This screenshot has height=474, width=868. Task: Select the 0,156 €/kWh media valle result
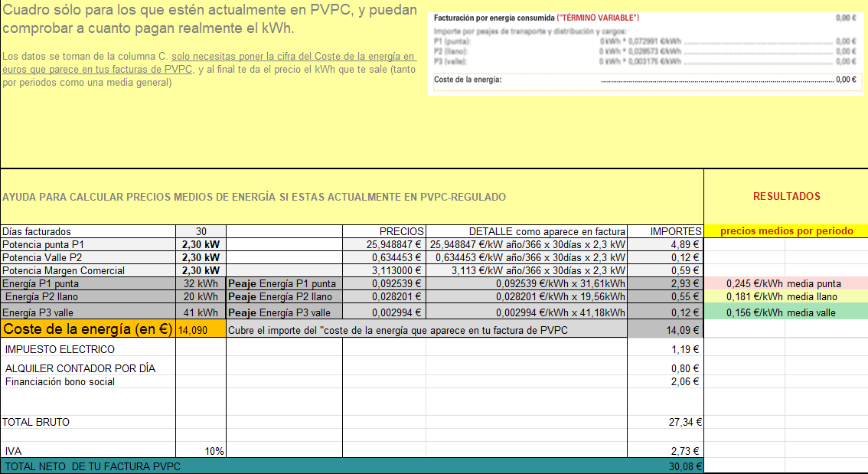tap(787, 312)
